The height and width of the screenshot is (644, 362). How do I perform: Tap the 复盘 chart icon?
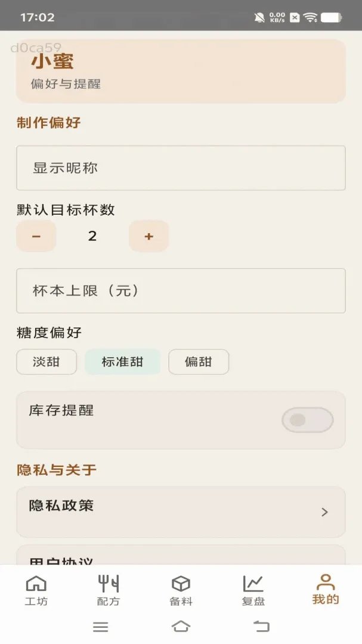253,583
